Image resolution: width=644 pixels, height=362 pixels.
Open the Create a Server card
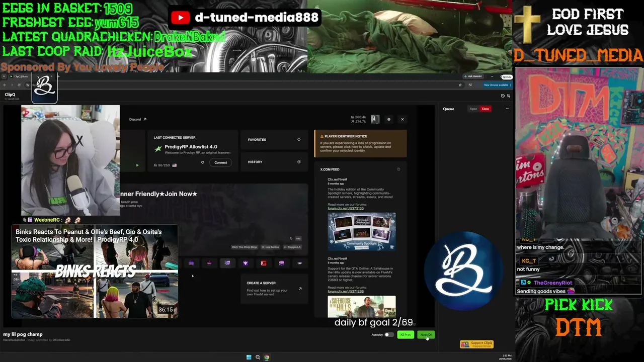274,288
